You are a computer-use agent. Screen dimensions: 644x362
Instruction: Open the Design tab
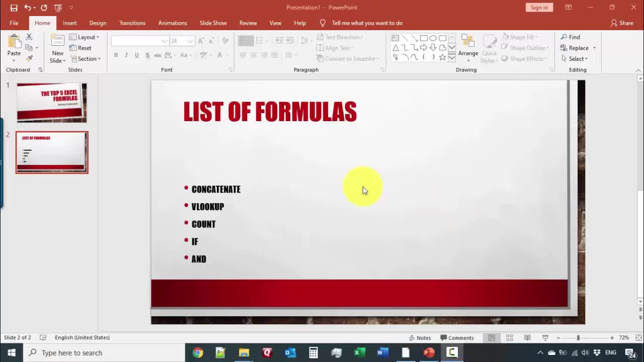click(x=98, y=23)
